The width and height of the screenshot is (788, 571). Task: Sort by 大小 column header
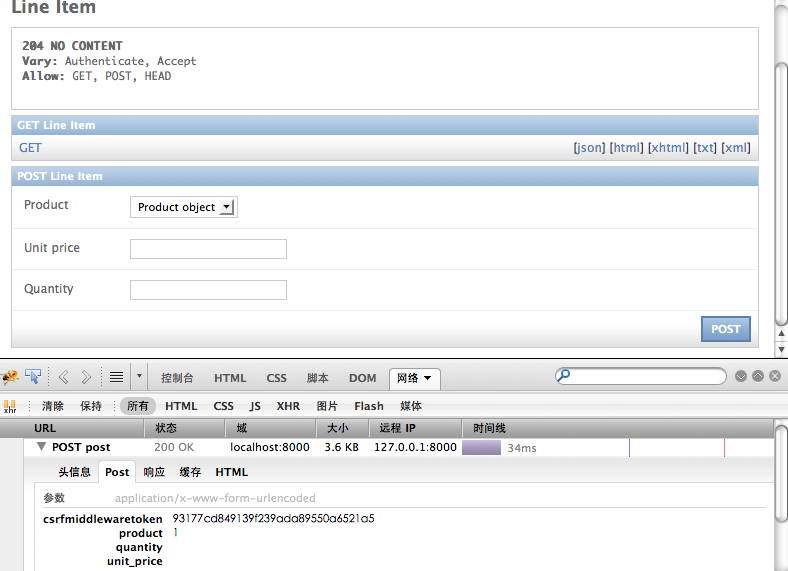pyautogui.click(x=343, y=428)
